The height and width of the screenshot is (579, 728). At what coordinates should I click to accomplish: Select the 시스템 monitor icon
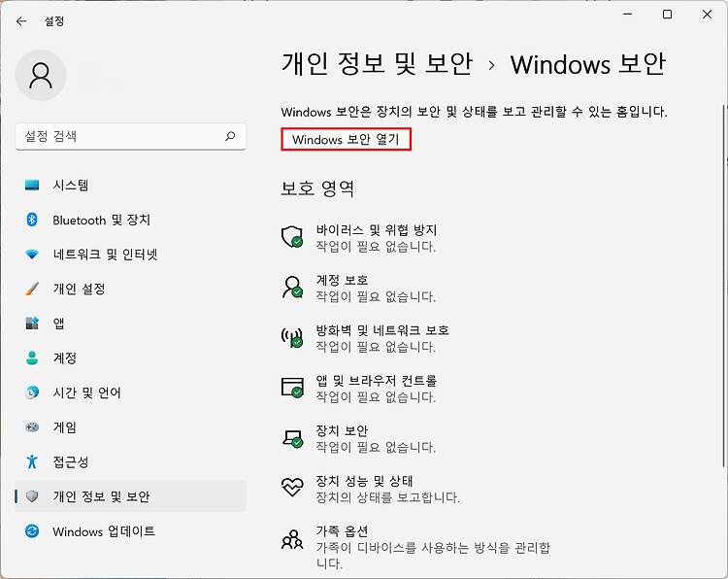point(32,185)
